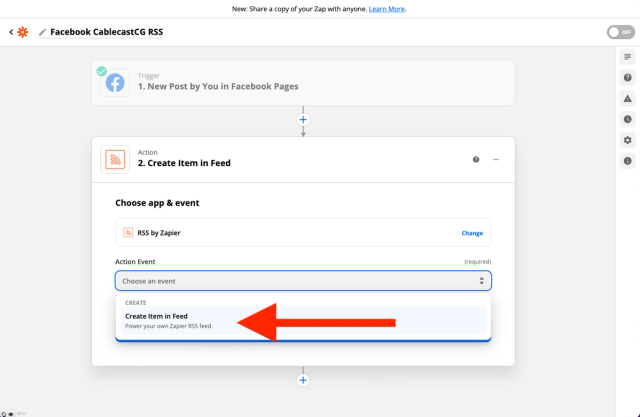This screenshot has width=640, height=417.
Task: Click the 2. Create Item in Feed header title
Action: click(x=184, y=163)
